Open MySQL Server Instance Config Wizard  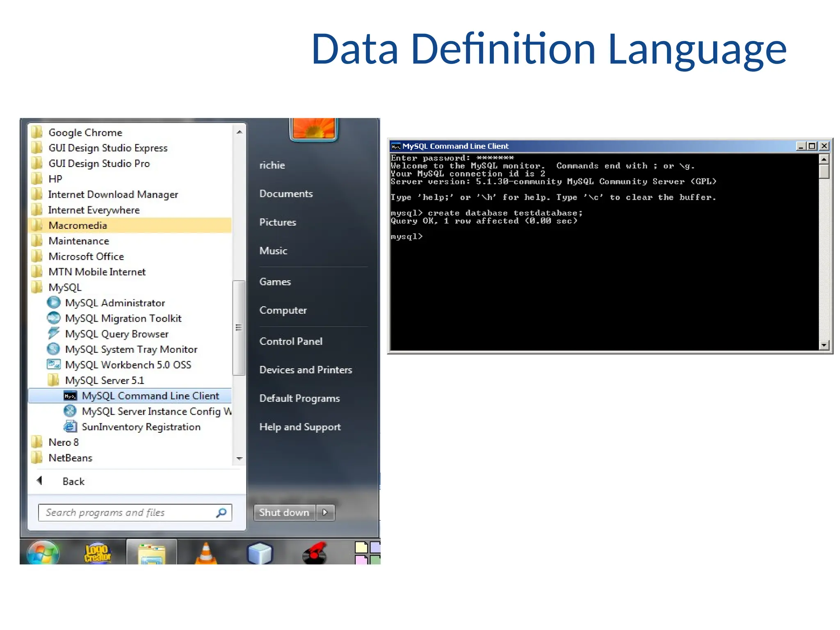point(148,411)
